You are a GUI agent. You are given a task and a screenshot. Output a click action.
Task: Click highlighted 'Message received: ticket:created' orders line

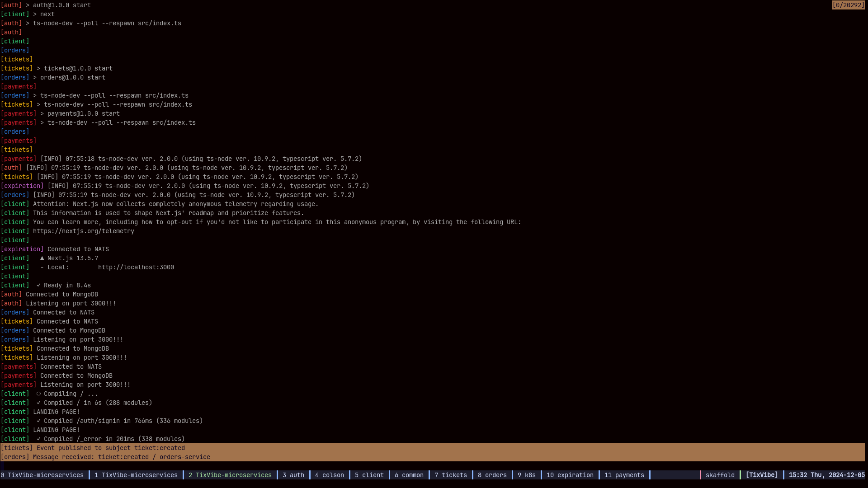click(x=432, y=457)
